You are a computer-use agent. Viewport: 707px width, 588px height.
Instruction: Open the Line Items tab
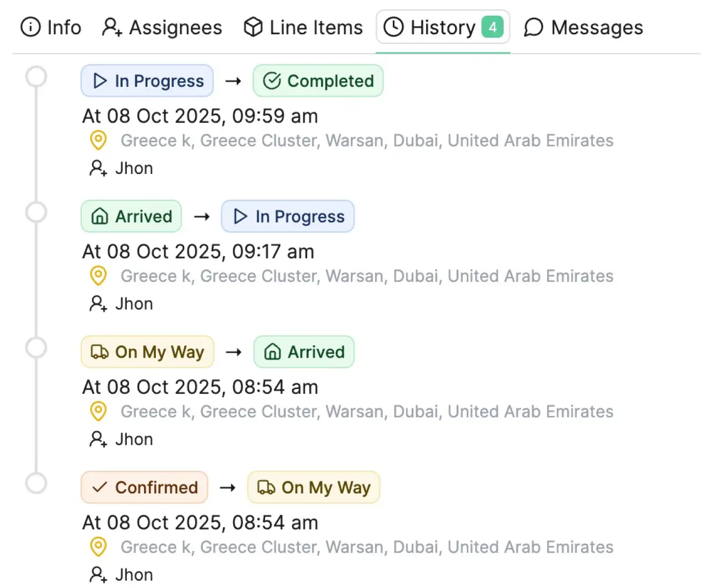(x=303, y=27)
